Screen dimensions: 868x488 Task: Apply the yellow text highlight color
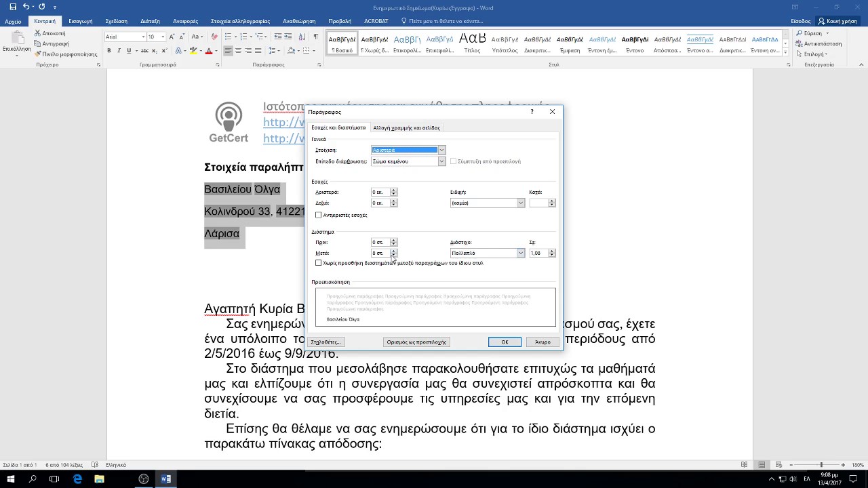(193, 51)
